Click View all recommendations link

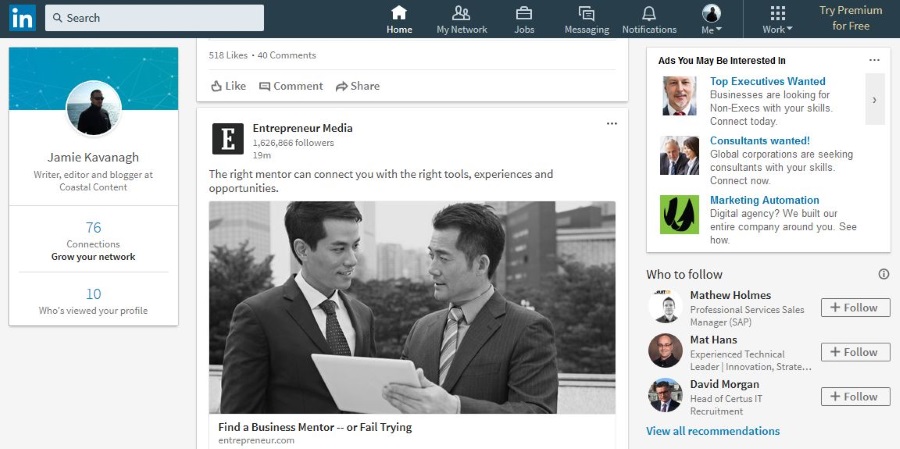tap(712, 431)
